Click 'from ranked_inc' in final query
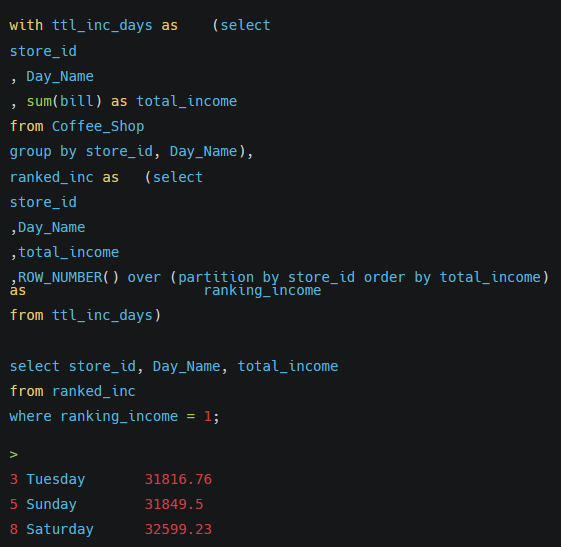The width and height of the screenshot is (561, 547). pyautogui.click(x=73, y=391)
